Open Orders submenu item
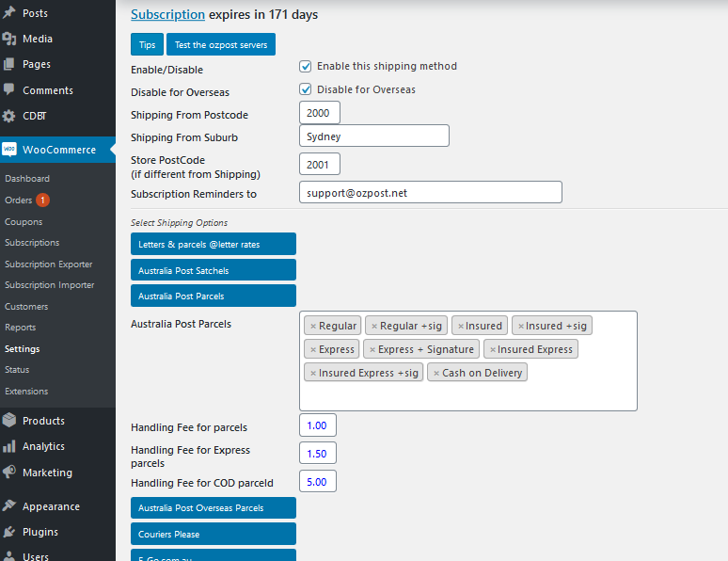The image size is (728, 561). (x=18, y=200)
